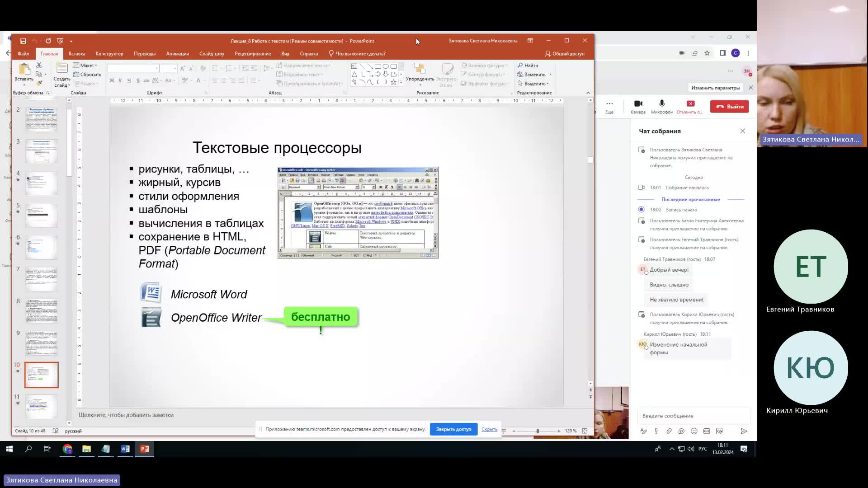
Task: Click Найти to search the presentation
Action: pyautogui.click(x=528, y=66)
